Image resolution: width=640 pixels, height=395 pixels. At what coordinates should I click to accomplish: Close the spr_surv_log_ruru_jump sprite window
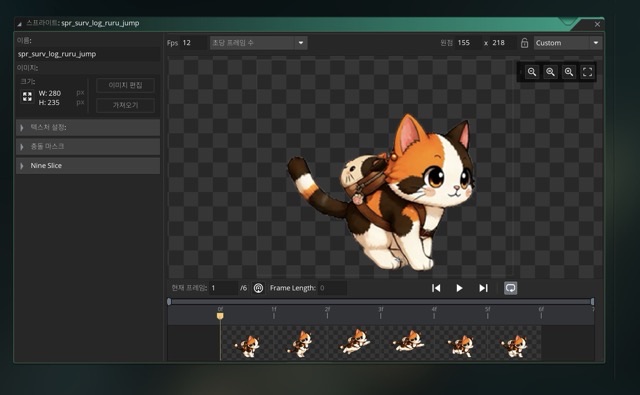[597, 24]
